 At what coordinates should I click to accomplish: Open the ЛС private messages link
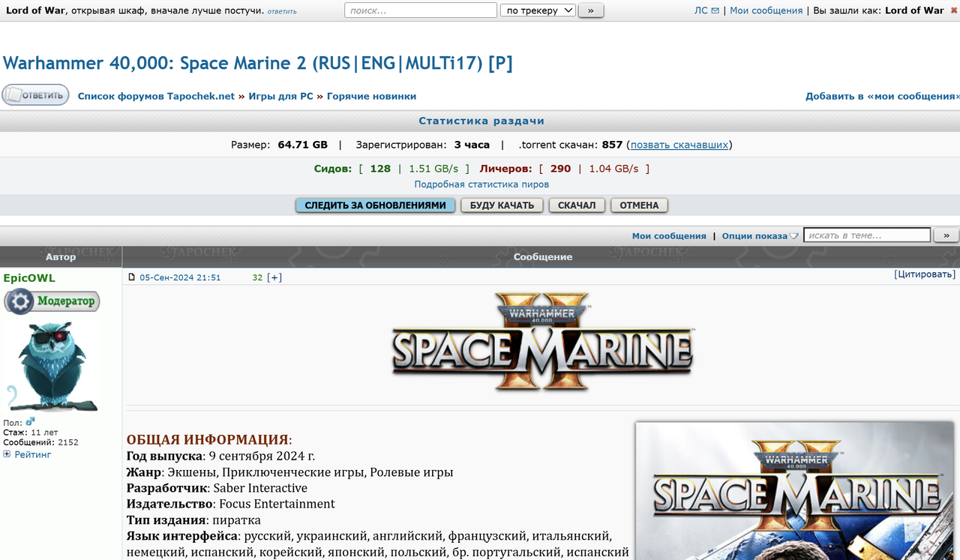tap(701, 10)
